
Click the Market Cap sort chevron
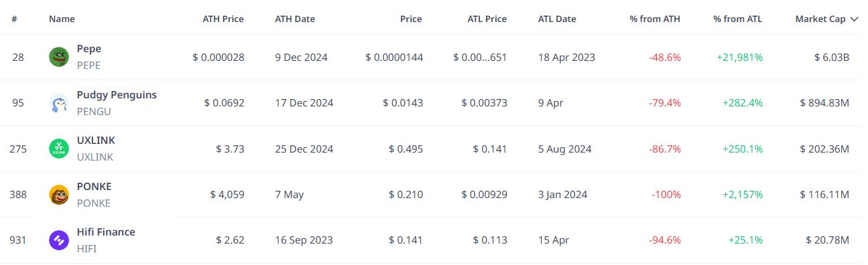[854, 19]
